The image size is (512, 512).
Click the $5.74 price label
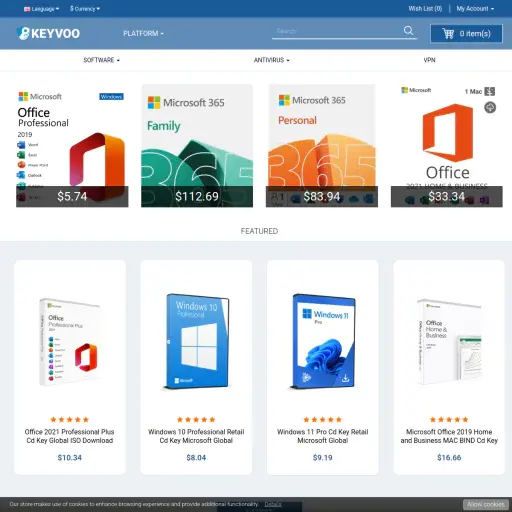pos(72,196)
